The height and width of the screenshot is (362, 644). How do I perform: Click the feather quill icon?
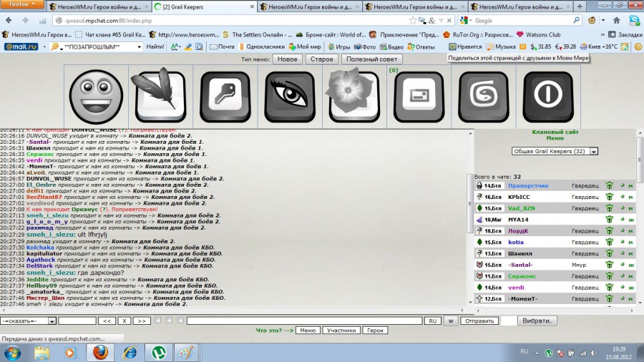(x=161, y=95)
